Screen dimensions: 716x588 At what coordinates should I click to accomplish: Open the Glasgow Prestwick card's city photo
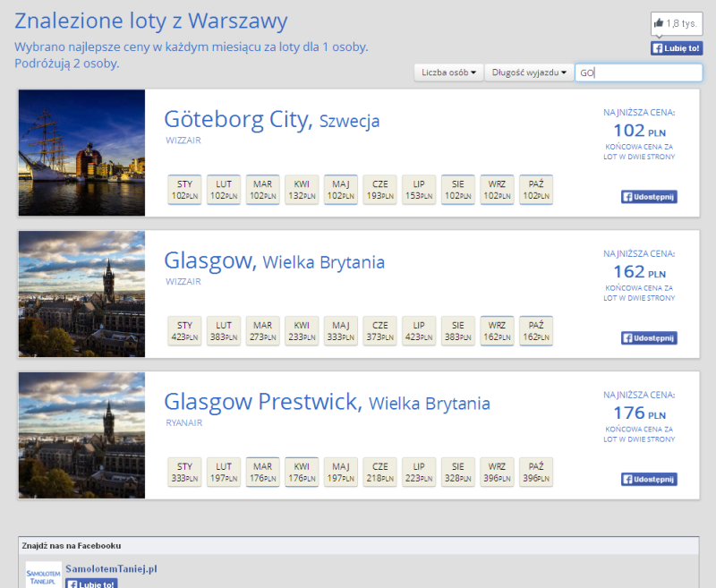(81, 435)
